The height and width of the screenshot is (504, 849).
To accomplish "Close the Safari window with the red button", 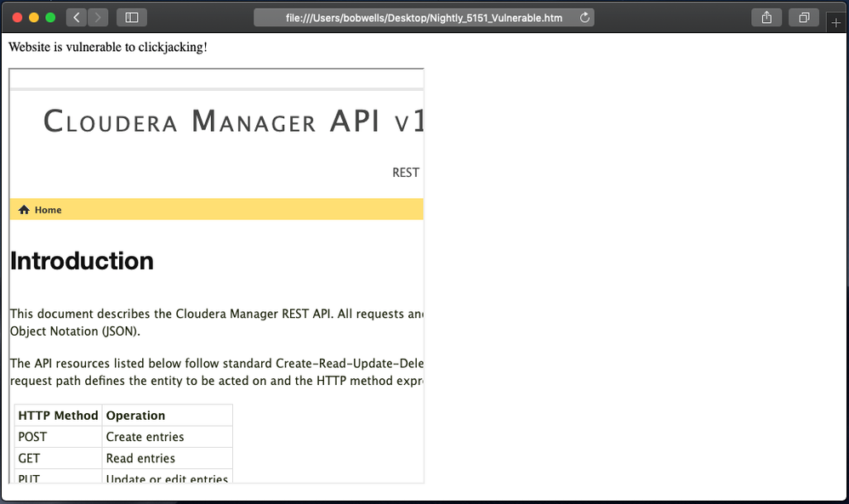I will point(17,17).
